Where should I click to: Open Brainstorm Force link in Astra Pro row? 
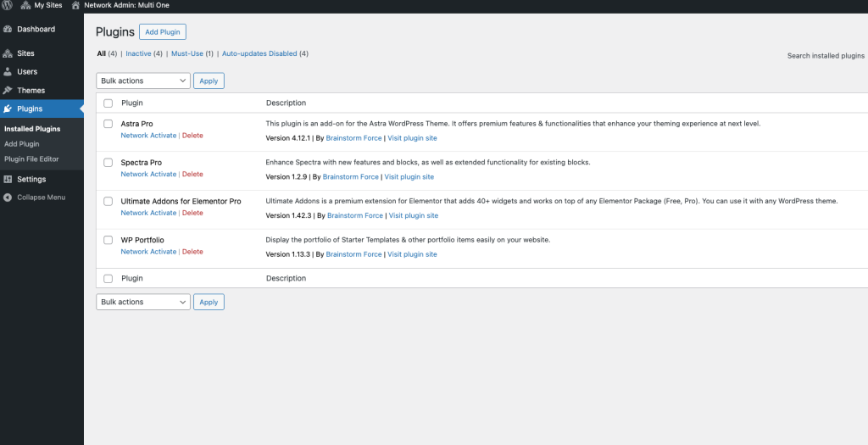click(x=353, y=138)
